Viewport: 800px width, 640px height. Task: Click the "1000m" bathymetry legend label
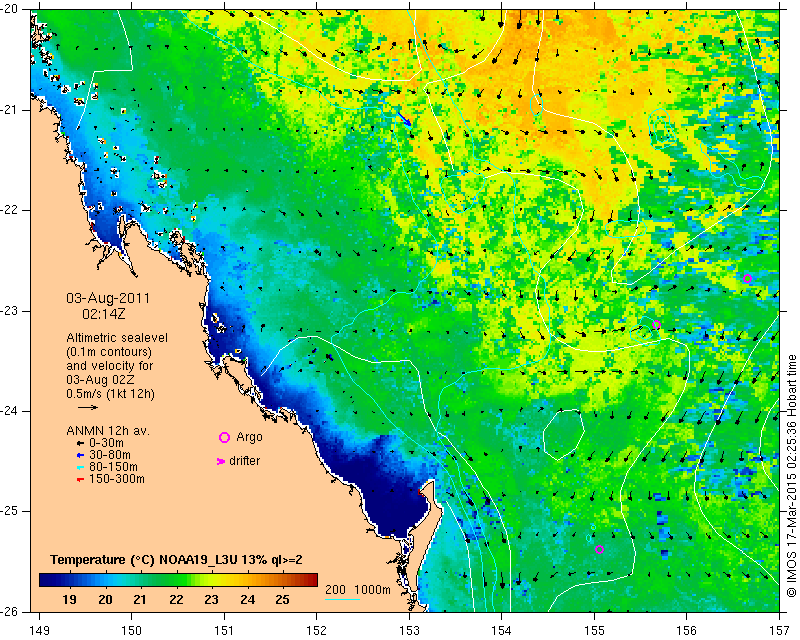click(x=372, y=590)
